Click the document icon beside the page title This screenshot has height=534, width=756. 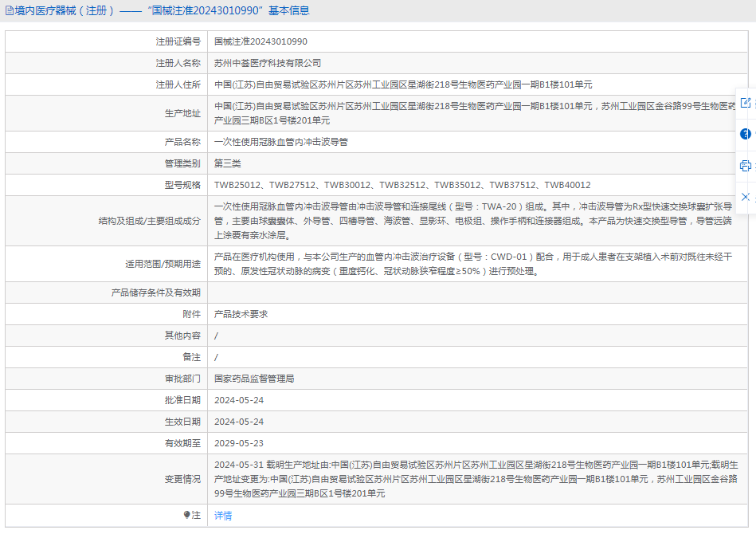pos(9,10)
